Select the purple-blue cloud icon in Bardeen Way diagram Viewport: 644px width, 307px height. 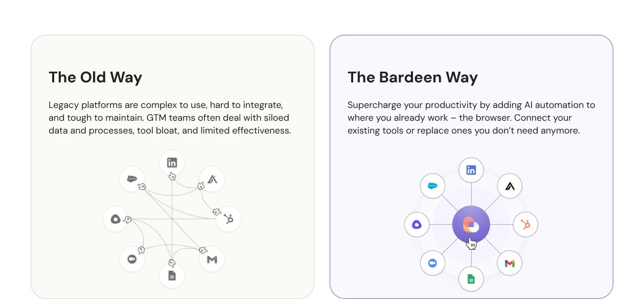coord(417,225)
